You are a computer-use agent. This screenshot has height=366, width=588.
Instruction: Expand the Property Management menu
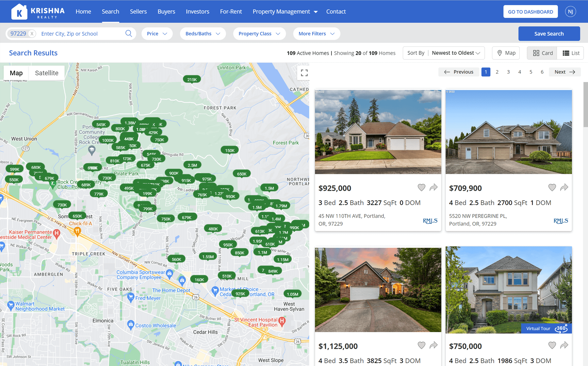[285, 11]
